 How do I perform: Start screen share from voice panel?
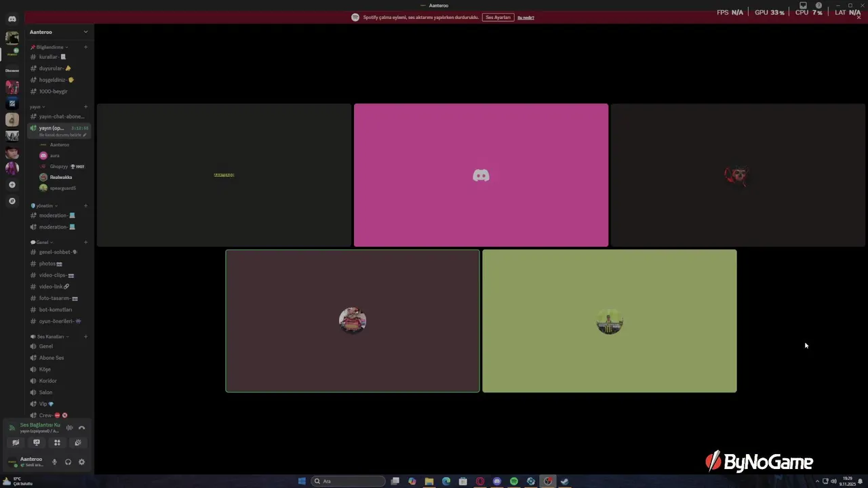tap(37, 443)
